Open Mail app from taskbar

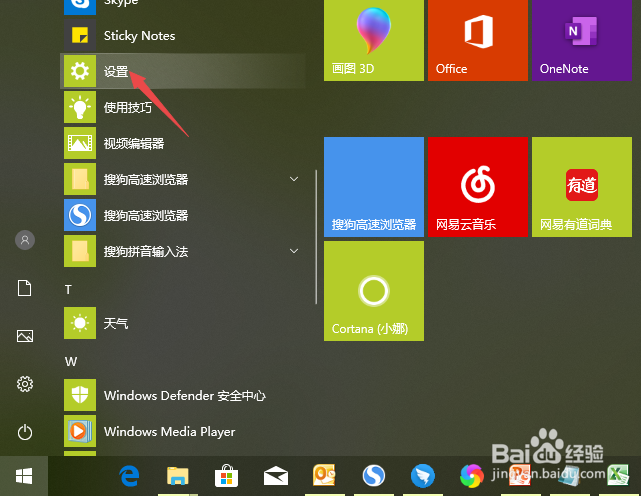pos(276,476)
